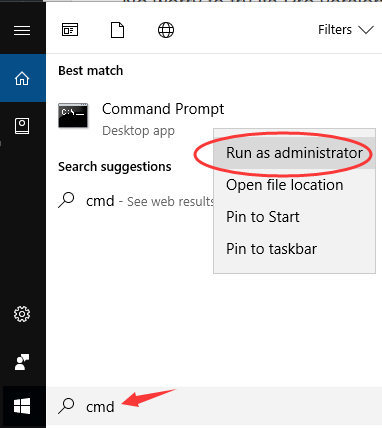Click the Search suggestions heading

(115, 166)
